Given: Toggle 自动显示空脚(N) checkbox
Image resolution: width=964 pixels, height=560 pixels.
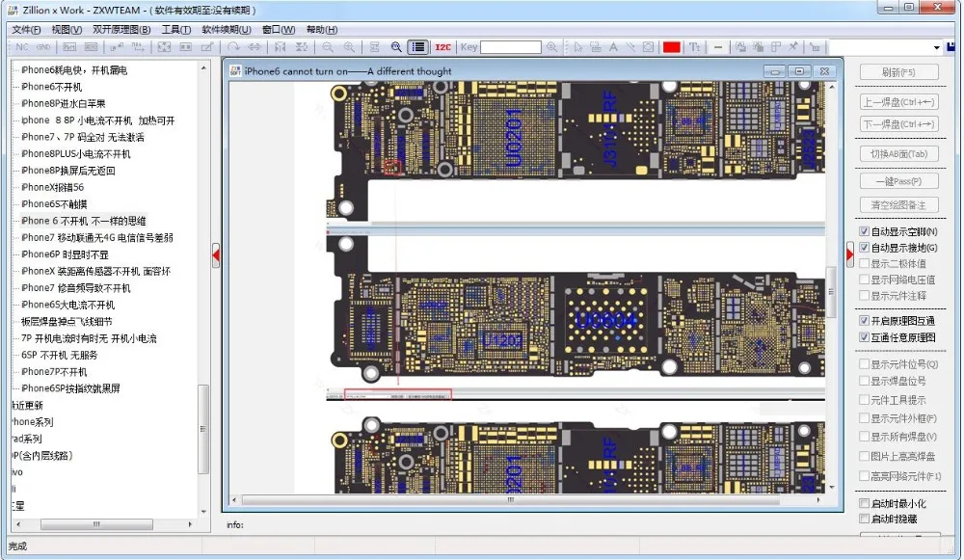Looking at the screenshot, I should [x=864, y=231].
